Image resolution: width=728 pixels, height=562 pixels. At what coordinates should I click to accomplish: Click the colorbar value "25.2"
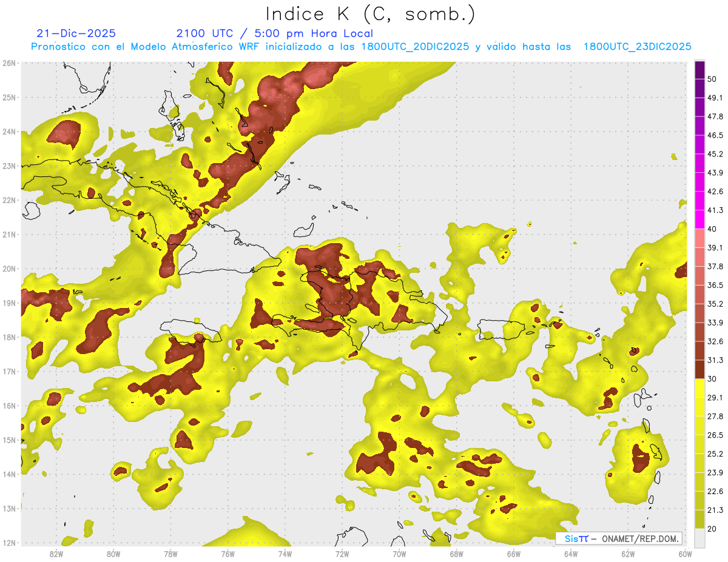(715, 453)
